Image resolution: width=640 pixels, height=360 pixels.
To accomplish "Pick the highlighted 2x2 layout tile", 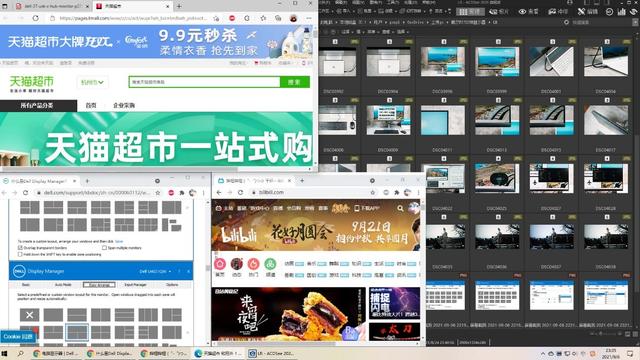I will pyautogui.click(x=77, y=332).
